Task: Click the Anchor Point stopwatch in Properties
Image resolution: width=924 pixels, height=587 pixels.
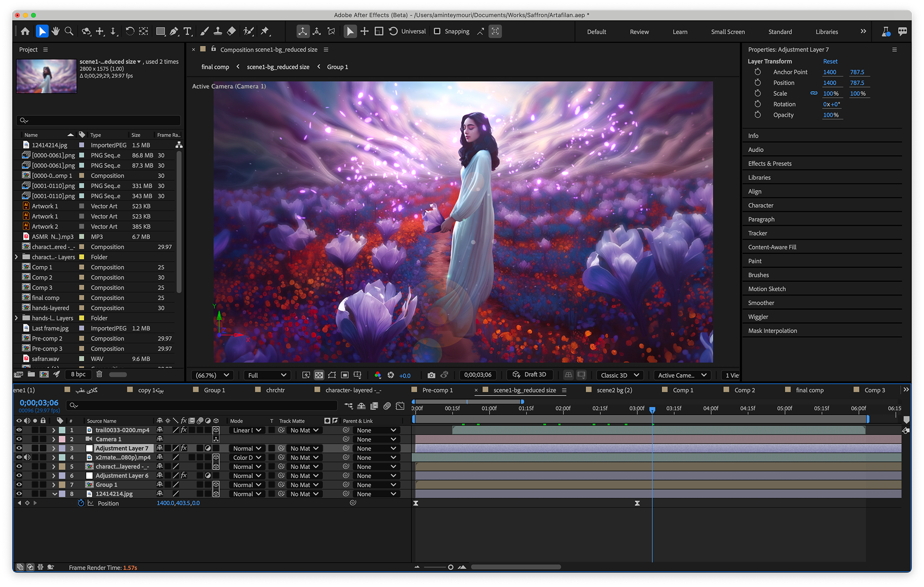Action: 757,72
